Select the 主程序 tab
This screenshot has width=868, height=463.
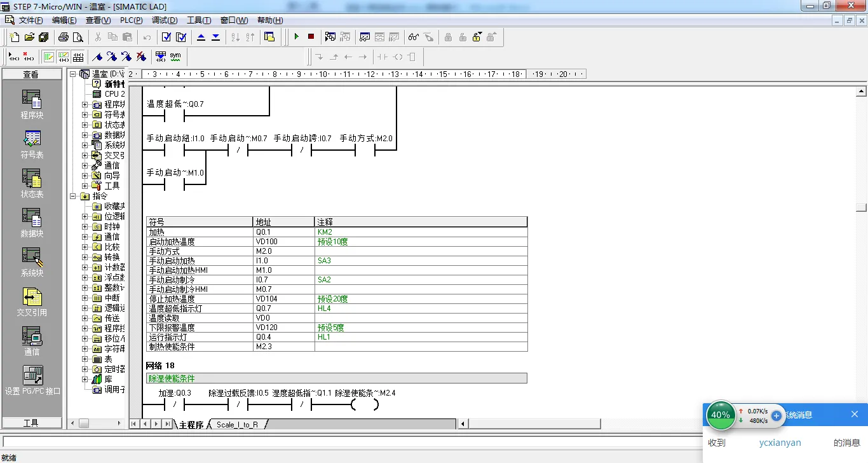tap(191, 424)
